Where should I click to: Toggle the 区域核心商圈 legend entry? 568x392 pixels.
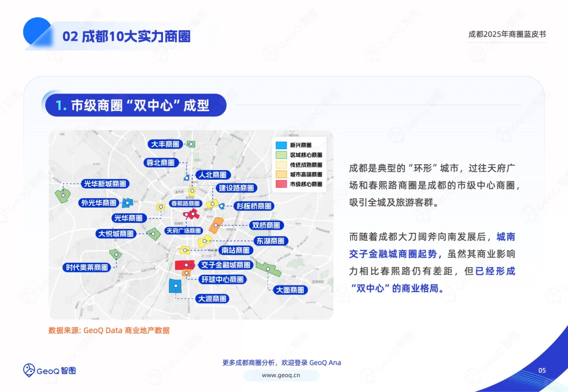click(x=300, y=155)
